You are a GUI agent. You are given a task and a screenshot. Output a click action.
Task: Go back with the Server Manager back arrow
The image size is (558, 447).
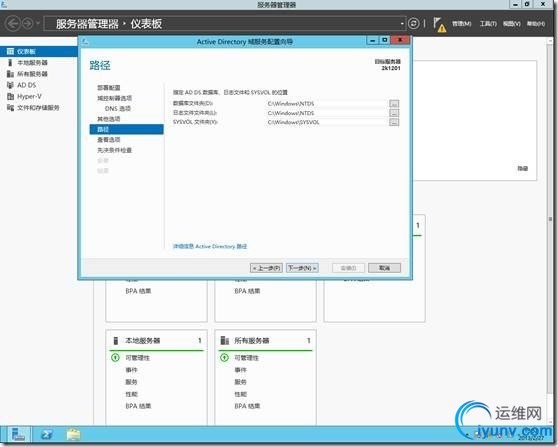tap(13, 24)
